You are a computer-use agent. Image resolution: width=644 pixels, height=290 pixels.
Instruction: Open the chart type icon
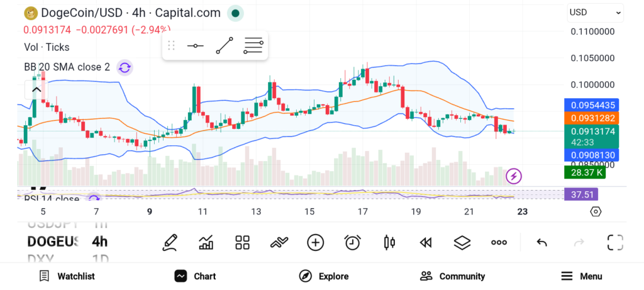pos(206,242)
